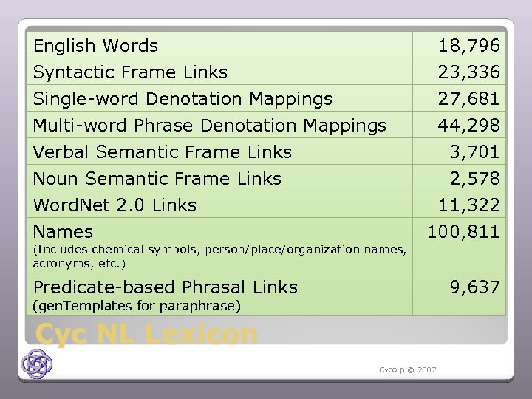Click the value 44,298
This screenshot has width=532, height=399.
pyautogui.click(x=469, y=125)
